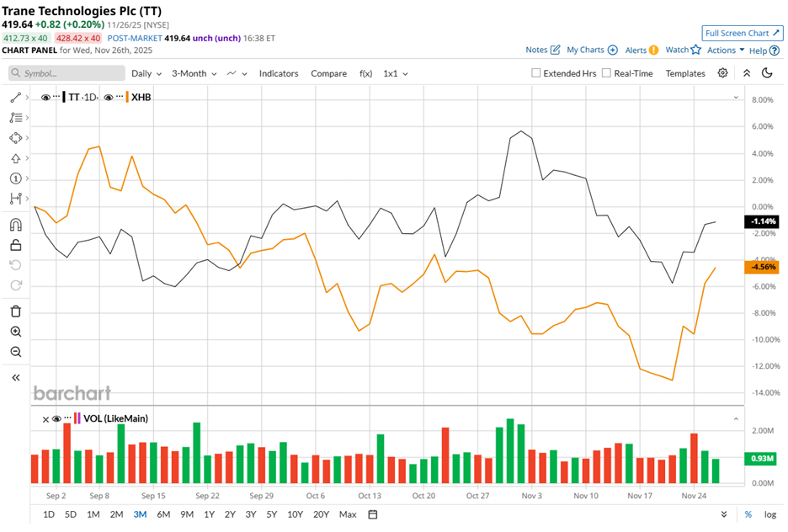
Task: Collapse the volume pane up chevron
Action: [x=736, y=418]
